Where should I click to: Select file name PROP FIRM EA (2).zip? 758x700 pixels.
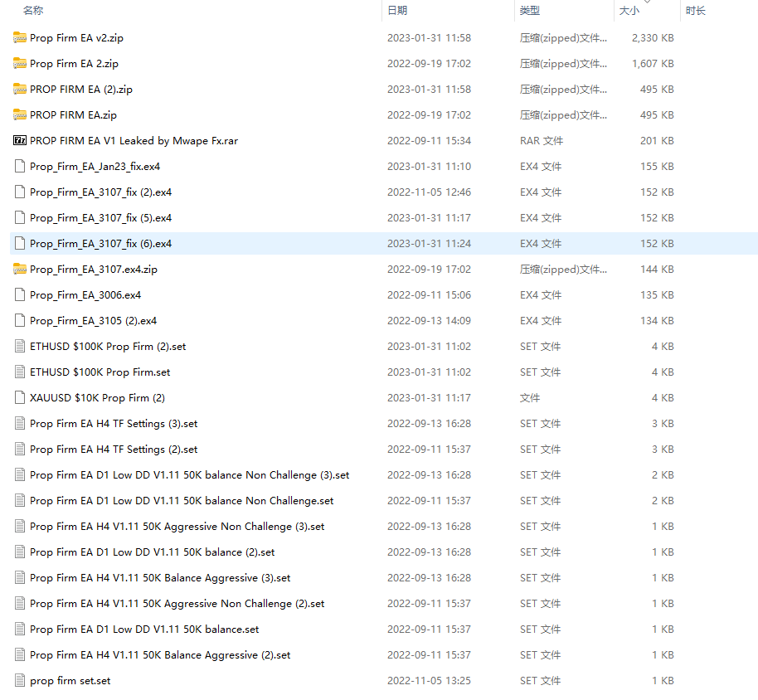tap(81, 89)
